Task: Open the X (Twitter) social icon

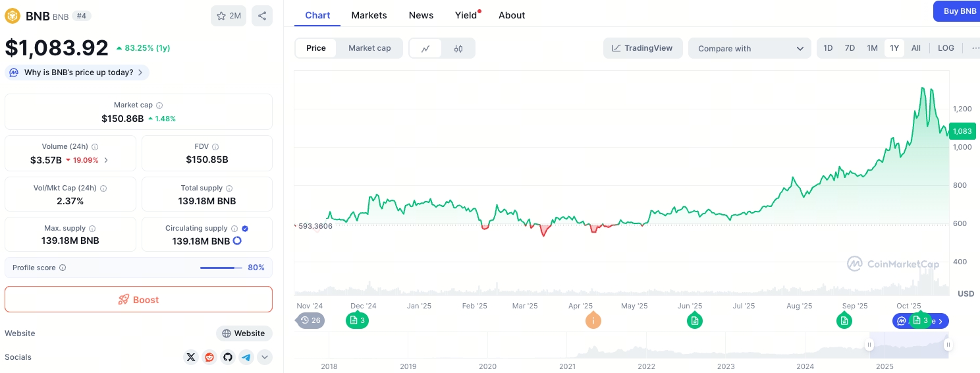Action: tap(191, 357)
